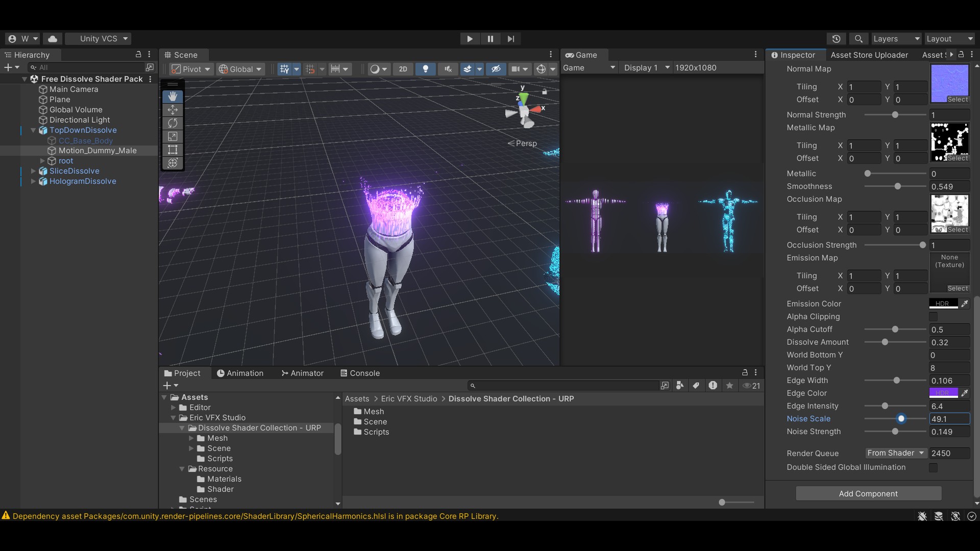Click the Step frame button
This screenshot has height=551, width=980.
tap(510, 39)
